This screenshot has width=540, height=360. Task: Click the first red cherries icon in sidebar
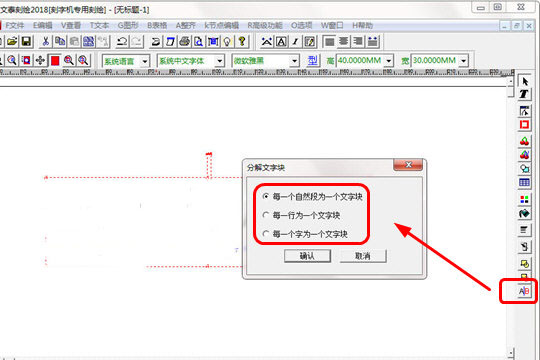[x=524, y=141]
